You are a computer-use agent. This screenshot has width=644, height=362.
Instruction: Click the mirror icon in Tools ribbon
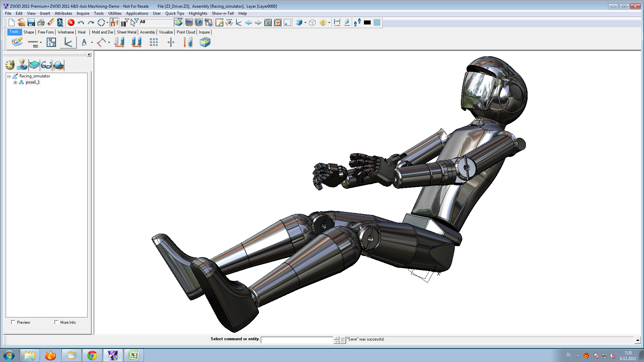pyautogui.click(x=171, y=42)
